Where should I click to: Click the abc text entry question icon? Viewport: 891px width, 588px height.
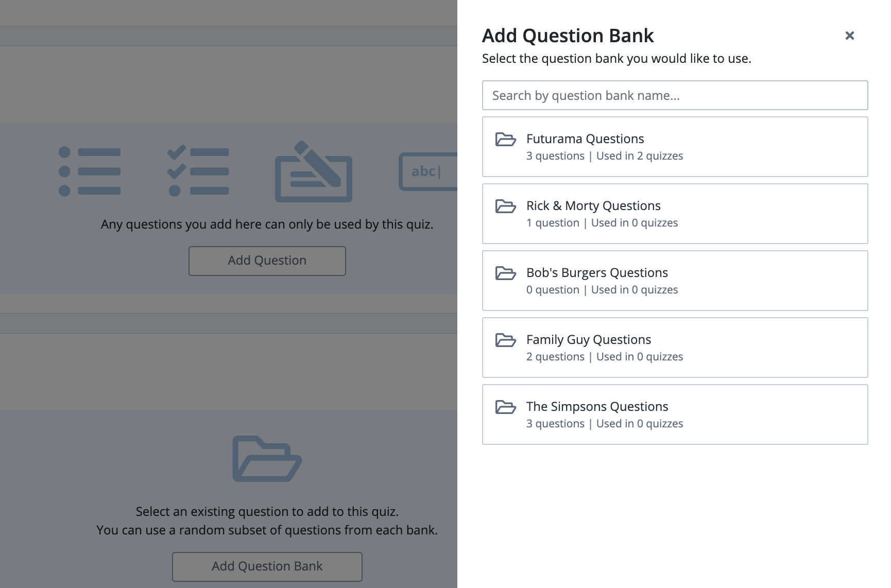tap(427, 171)
